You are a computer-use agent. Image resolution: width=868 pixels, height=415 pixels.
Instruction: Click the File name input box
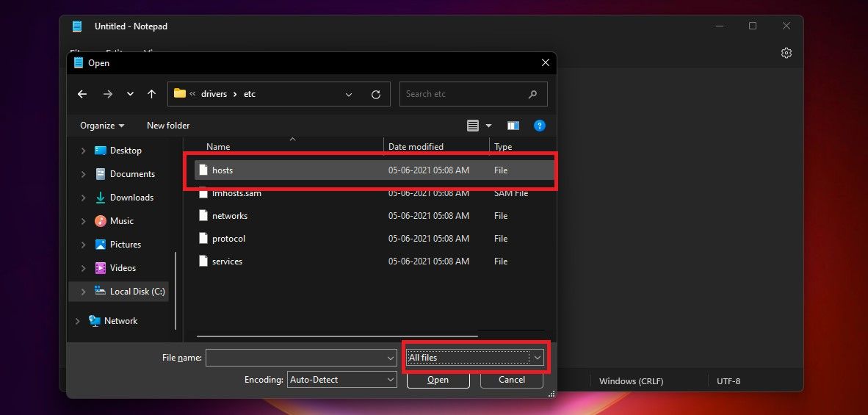(296, 358)
